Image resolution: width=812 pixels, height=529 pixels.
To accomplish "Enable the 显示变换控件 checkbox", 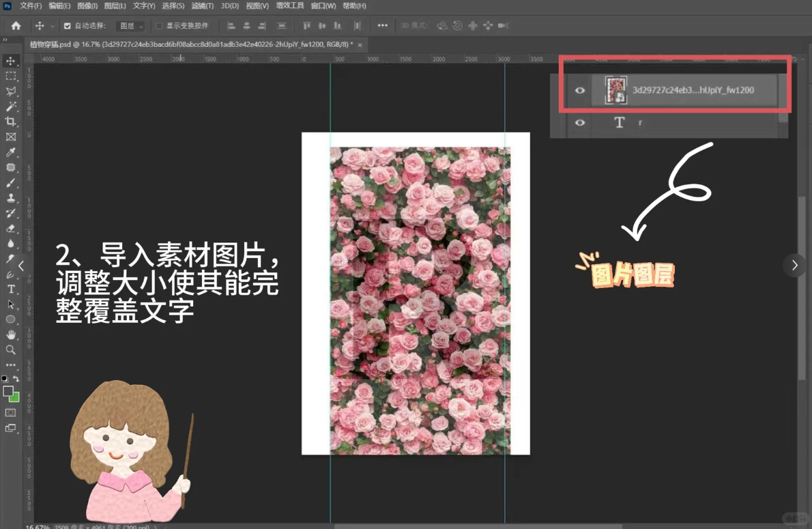I will (x=159, y=26).
